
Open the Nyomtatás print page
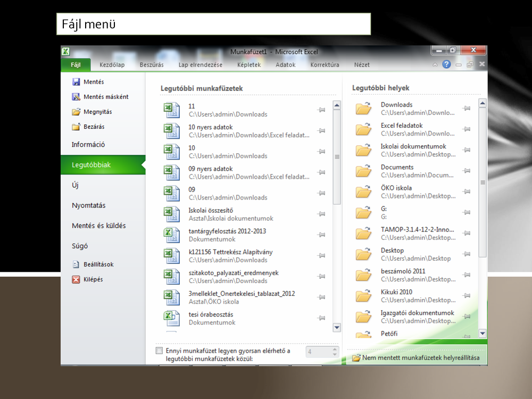pyautogui.click(x=88, y=205)
